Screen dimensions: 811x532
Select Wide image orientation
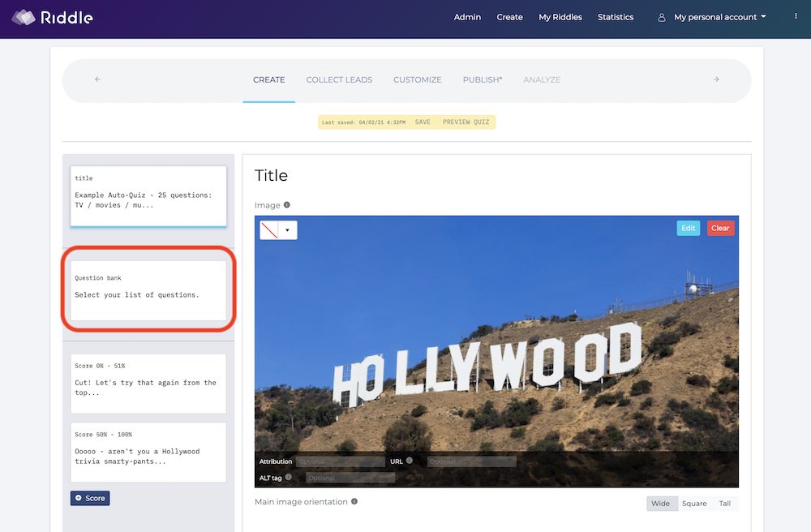(662, 504)
